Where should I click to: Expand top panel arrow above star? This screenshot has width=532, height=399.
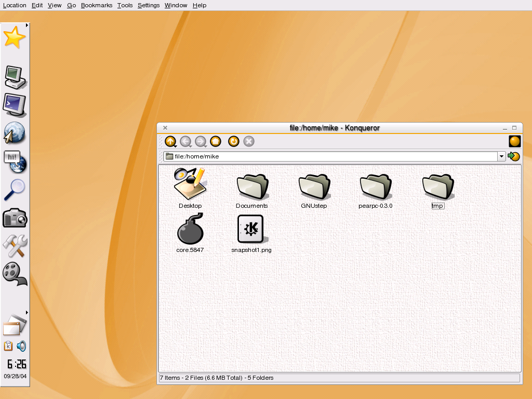[x=27, y=25]
